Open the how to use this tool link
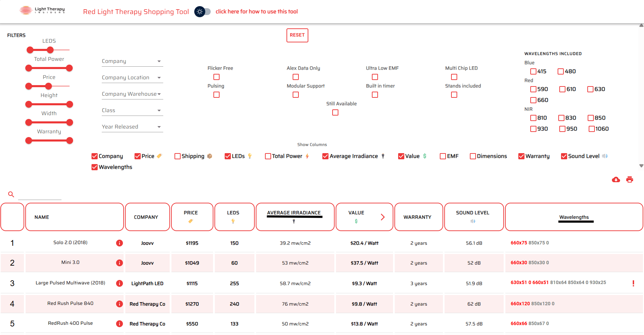 (257, 12)
